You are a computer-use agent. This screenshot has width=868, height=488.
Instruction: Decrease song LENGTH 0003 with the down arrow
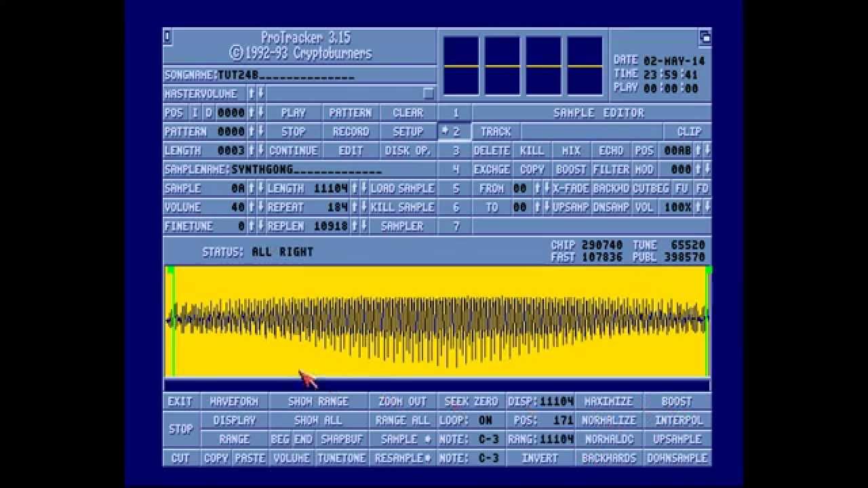261,150
